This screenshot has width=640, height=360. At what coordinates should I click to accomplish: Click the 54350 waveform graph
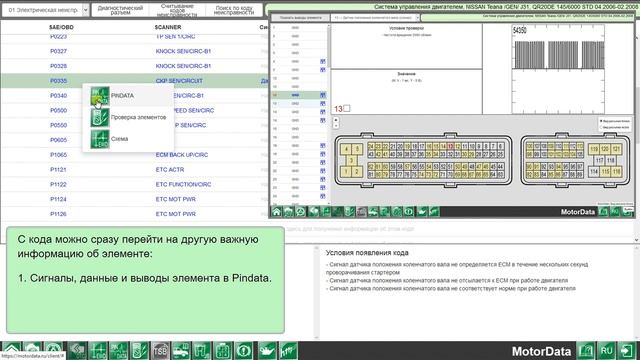click(x=558, y=69)
